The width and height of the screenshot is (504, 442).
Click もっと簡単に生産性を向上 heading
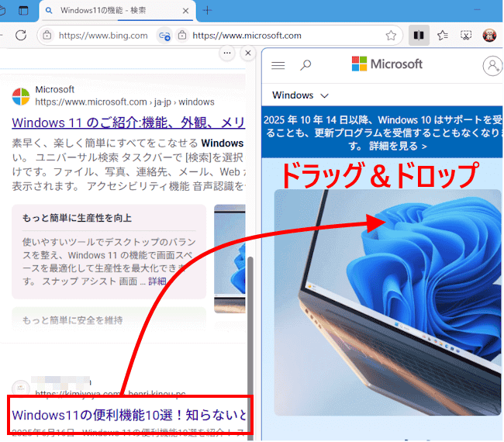pyautogui.click(x=77, y=218)
